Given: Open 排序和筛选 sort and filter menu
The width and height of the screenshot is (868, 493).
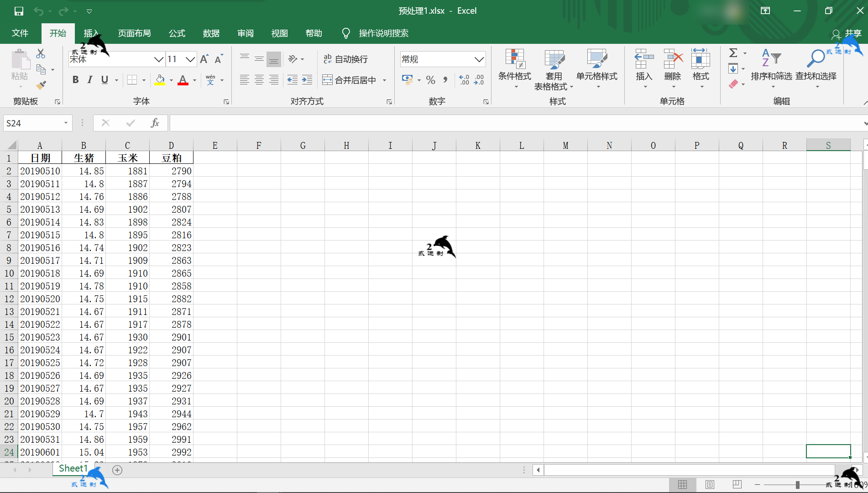Looking at the screenshot, I should pyautogui.click(x=771, y=68).
